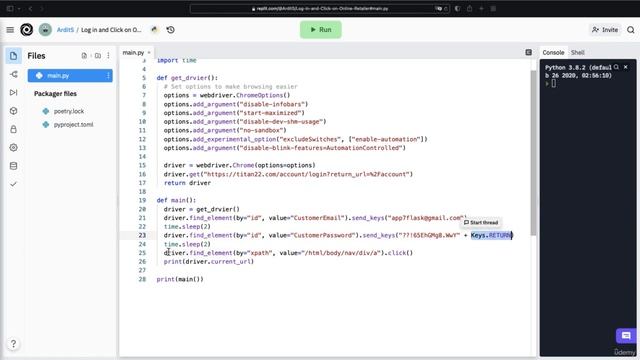The width and height of the screenshot is (640, 360).
Task: Click the Replit logo
Action: tap(27, 30)
